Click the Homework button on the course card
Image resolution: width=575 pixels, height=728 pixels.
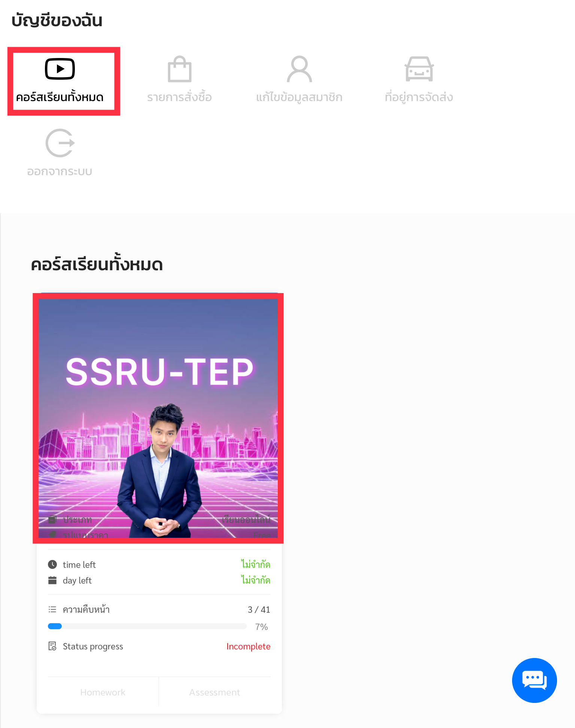[103, 692]
